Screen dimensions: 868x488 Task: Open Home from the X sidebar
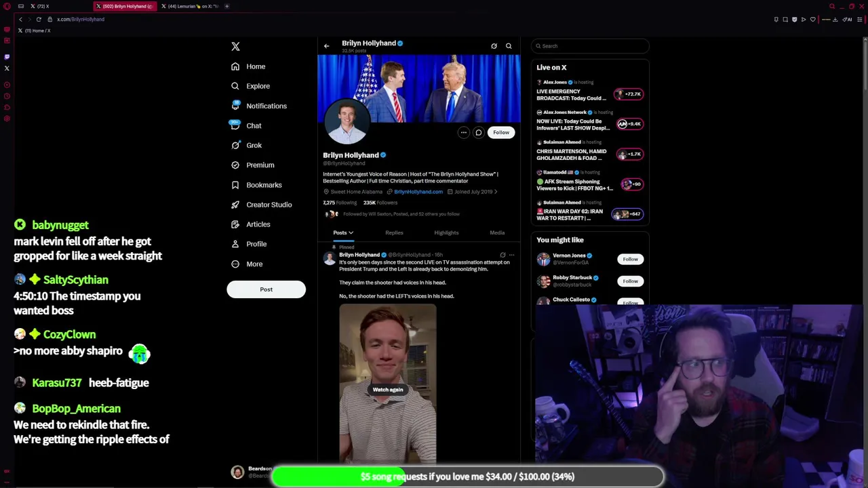248,66
